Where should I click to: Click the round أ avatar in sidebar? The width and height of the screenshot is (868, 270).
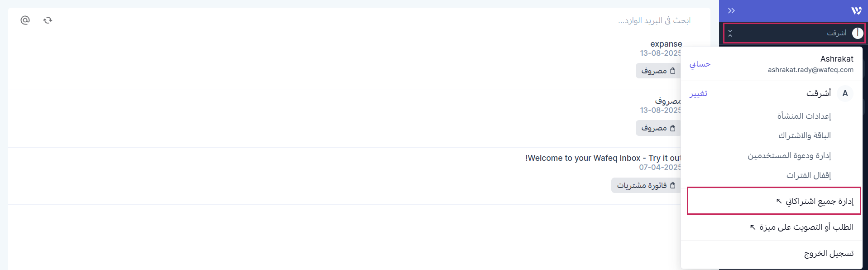pyautogui.click(x=857, y=33)
